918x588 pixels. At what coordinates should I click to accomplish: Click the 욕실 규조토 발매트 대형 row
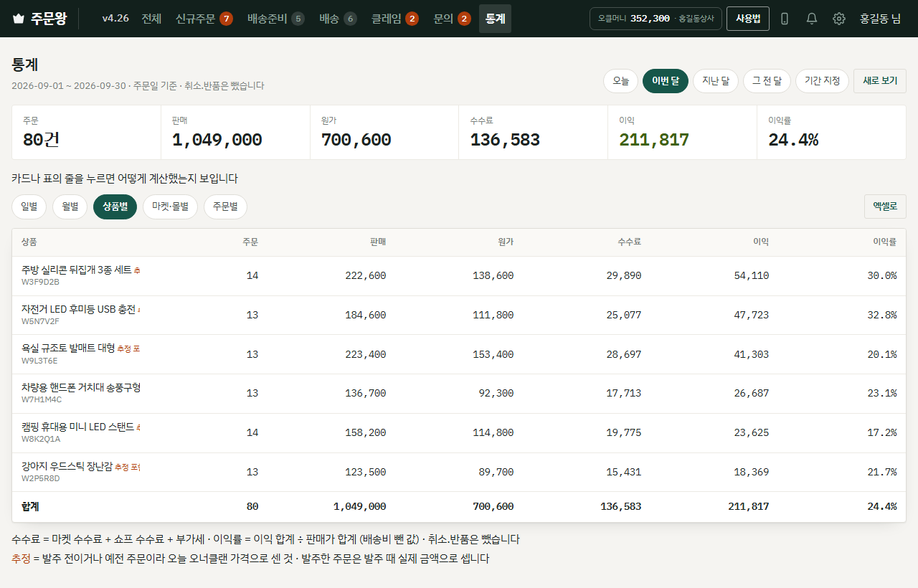459,354
